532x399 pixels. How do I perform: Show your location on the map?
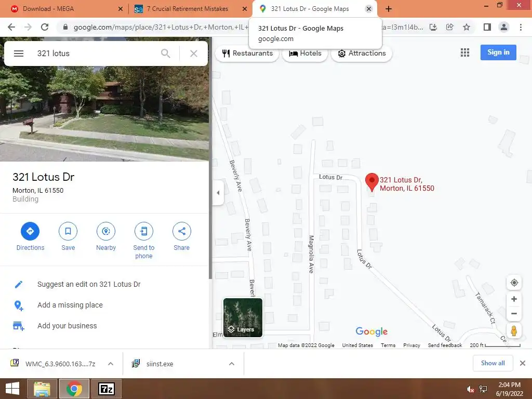click(514, 283)
